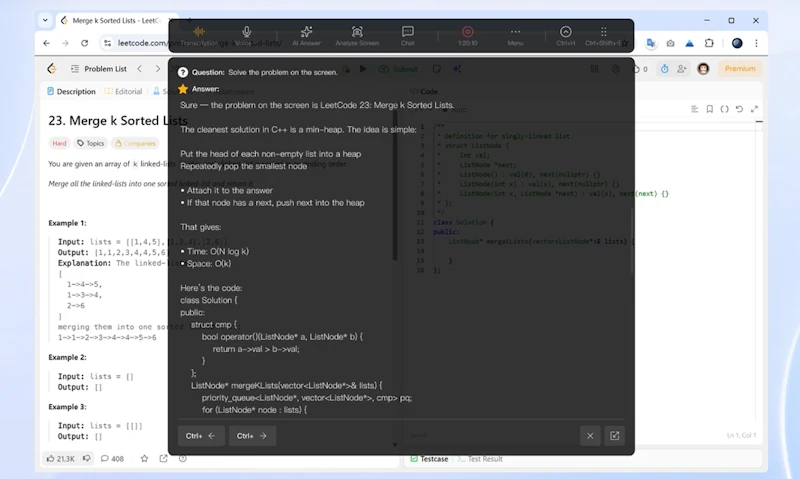The image size is (800, 479).
Task: Click the share icon below description
Action: [163, 458]
